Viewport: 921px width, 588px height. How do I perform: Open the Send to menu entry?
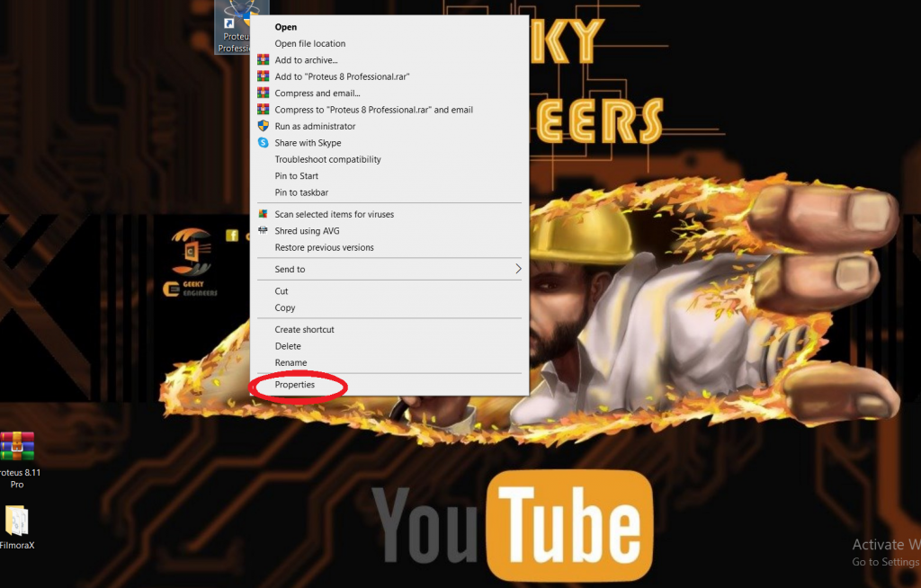389,269
